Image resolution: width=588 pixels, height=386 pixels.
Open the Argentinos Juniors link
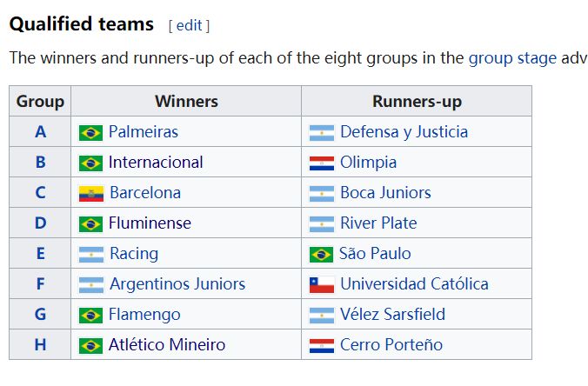177,284
